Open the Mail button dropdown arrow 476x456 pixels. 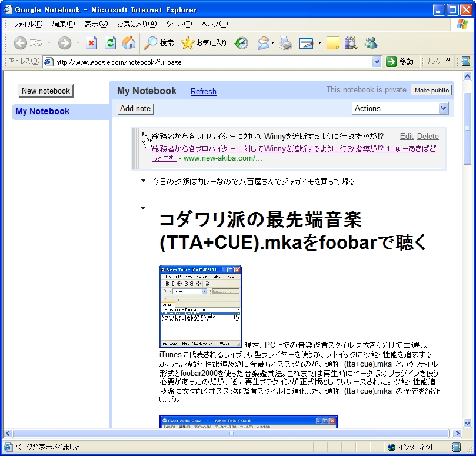(272, 43)
